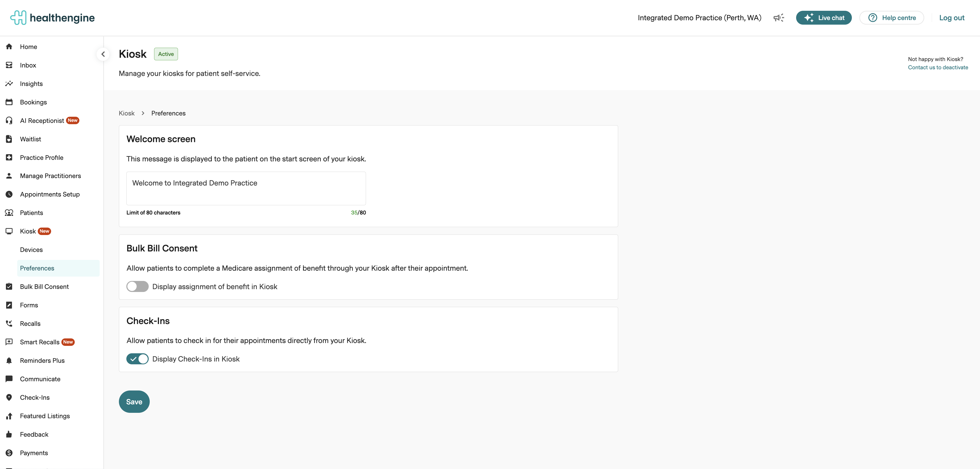Open the Inbox tray icon
This screenshot has height=469, width=980.
point(9,65)
